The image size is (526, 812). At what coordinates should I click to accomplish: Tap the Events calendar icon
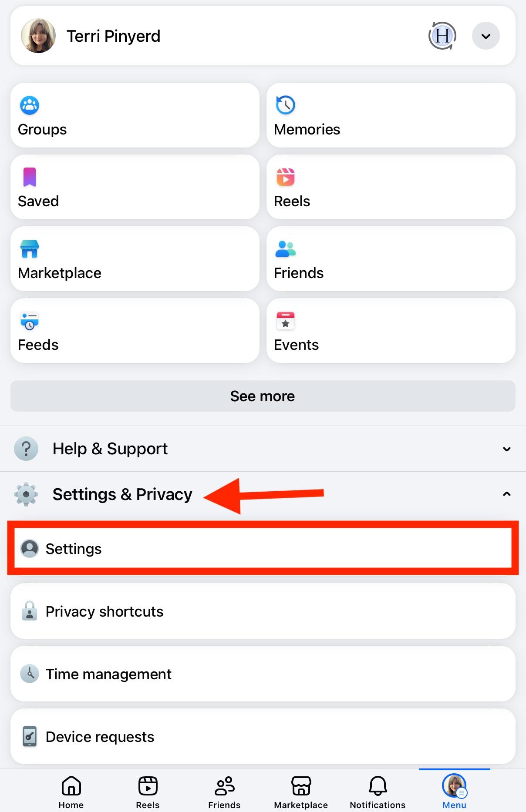click(286, 321)
